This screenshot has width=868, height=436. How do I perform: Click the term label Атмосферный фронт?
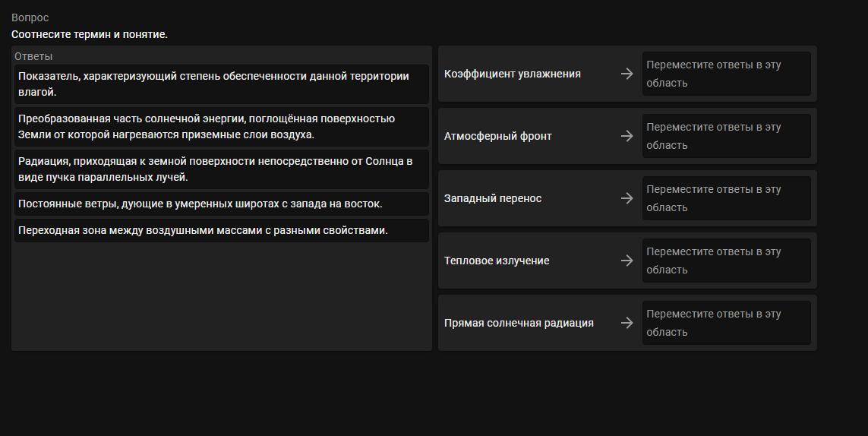498,136
